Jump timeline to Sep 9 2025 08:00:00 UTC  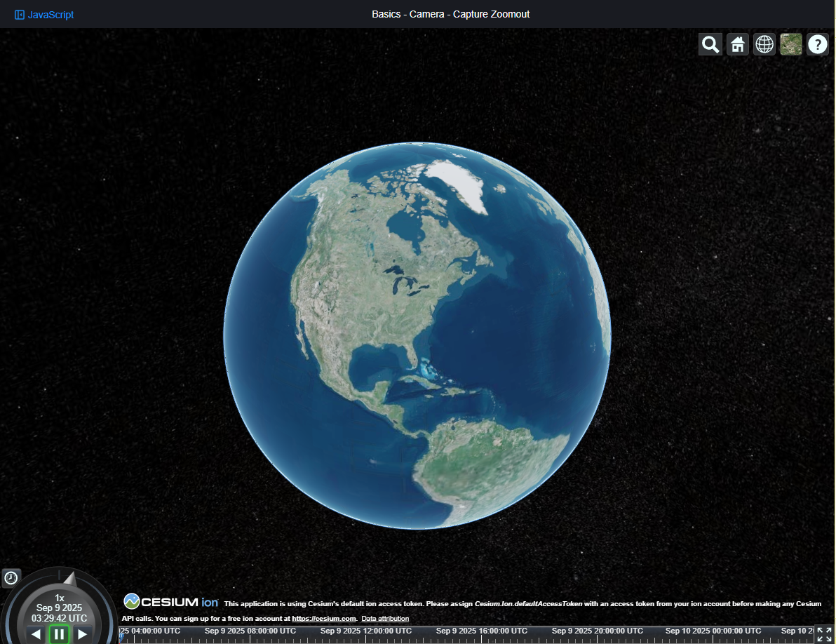(250, 631)
